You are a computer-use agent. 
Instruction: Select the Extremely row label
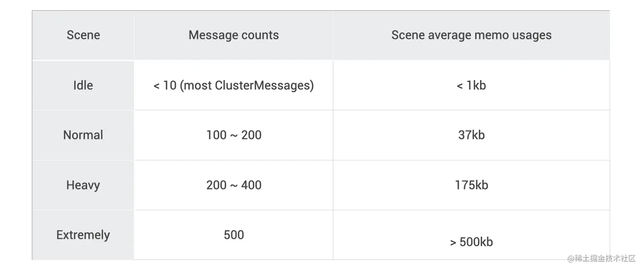tap(83, 235)
